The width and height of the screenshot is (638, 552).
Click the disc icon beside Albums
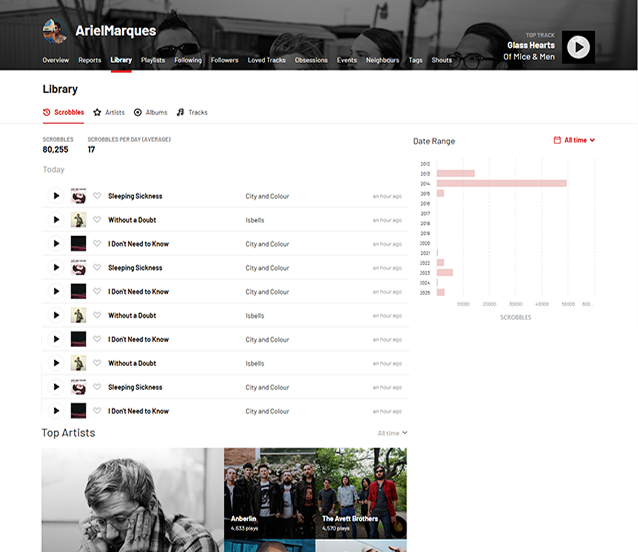click(x=138, y=113)
